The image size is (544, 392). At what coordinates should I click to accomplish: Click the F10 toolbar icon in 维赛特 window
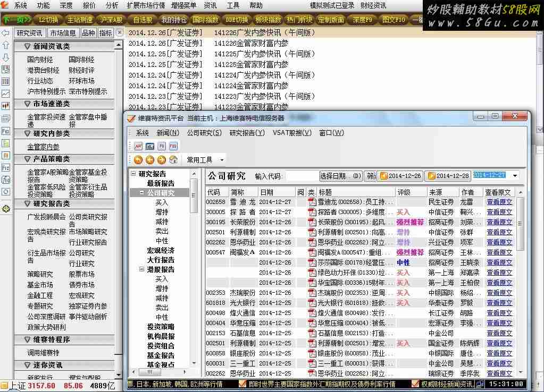173,146
